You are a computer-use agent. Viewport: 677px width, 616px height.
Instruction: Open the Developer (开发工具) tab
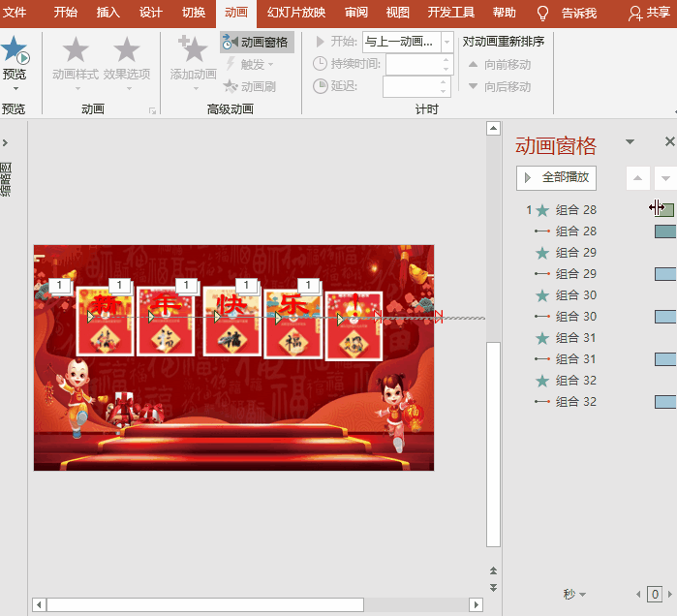[450, 13]
